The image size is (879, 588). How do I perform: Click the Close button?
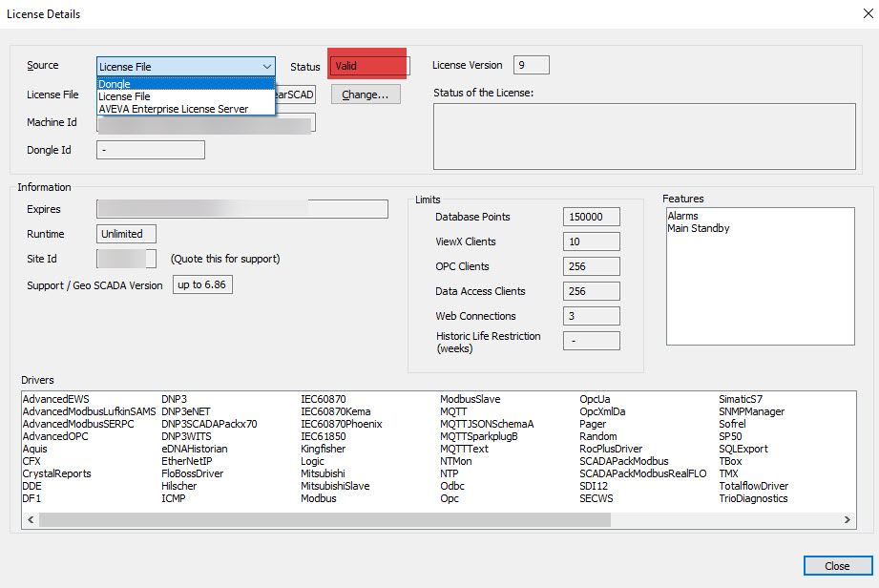838,566
